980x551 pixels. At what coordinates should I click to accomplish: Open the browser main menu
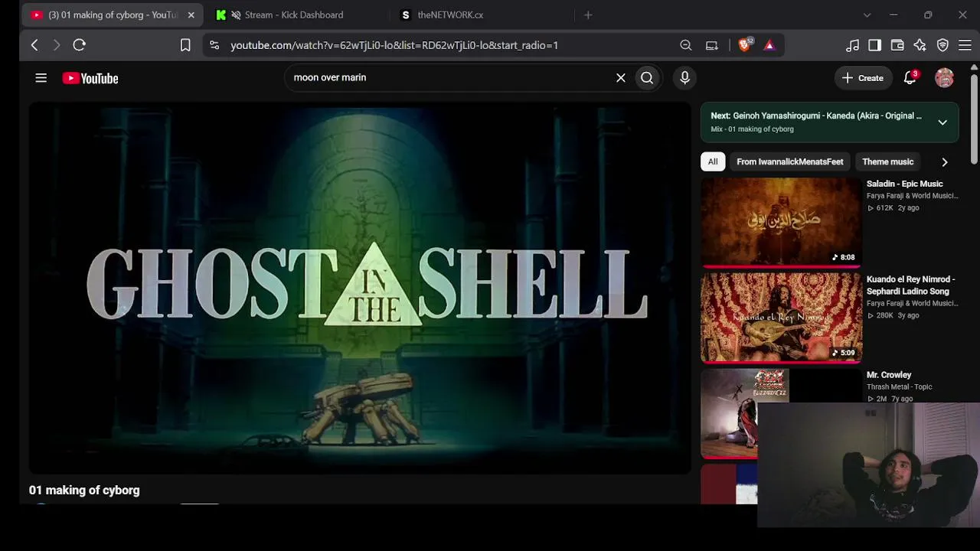[x=965, y=45]
